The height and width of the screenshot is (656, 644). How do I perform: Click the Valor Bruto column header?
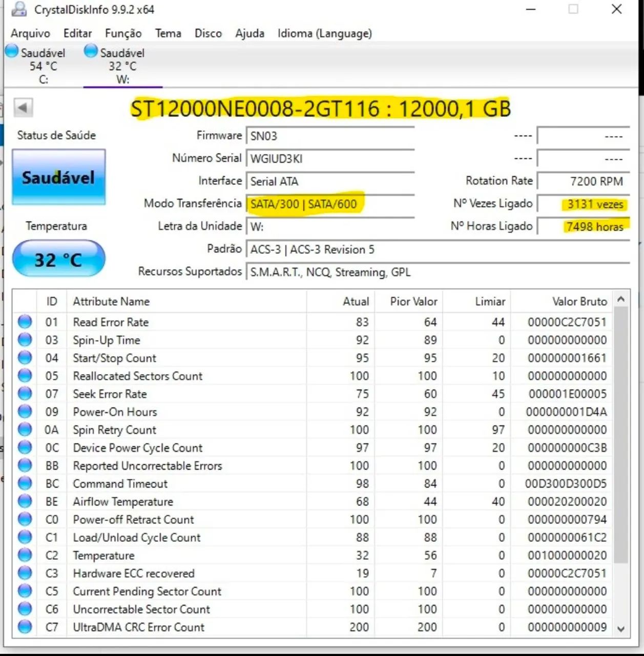click(x=562, y=301)
